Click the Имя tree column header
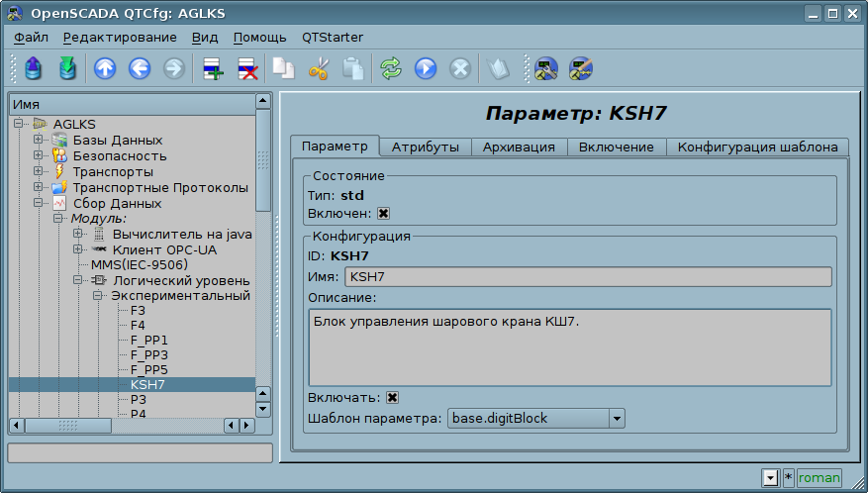Image resolution: width=868 pixels, height=493 pixels. click(132, 104)
